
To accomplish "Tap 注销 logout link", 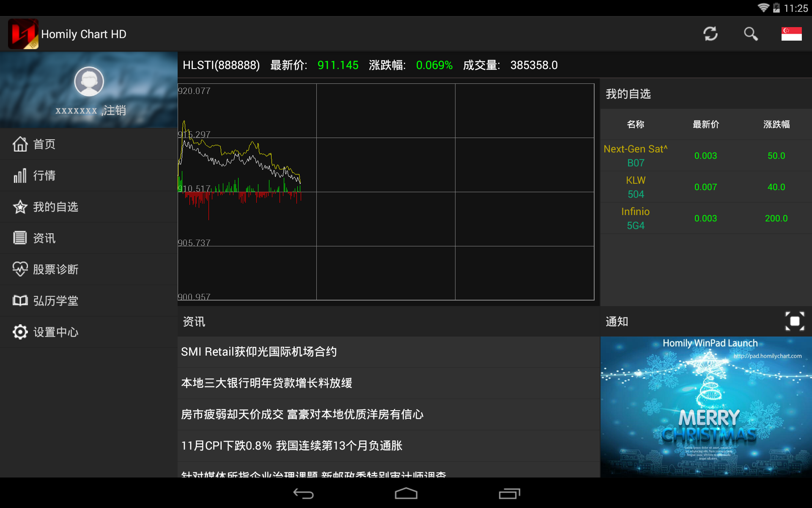I will point(115,110).
